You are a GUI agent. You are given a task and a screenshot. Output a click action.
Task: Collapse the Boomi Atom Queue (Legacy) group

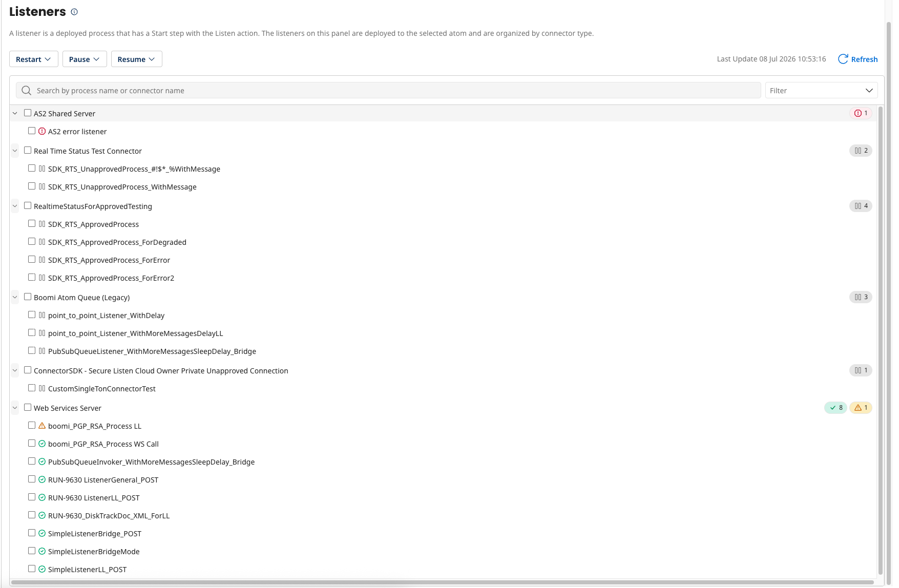15,297
